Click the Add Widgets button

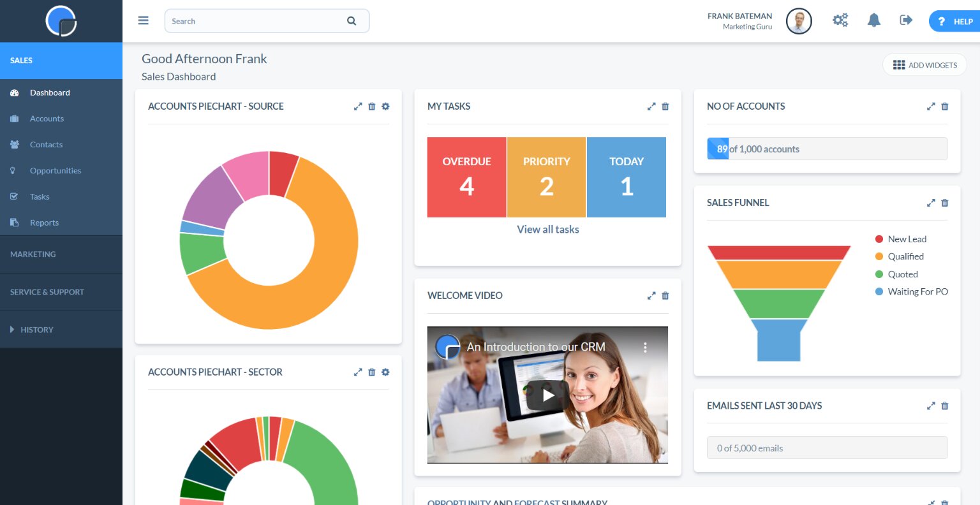click(x=924, y=65)
